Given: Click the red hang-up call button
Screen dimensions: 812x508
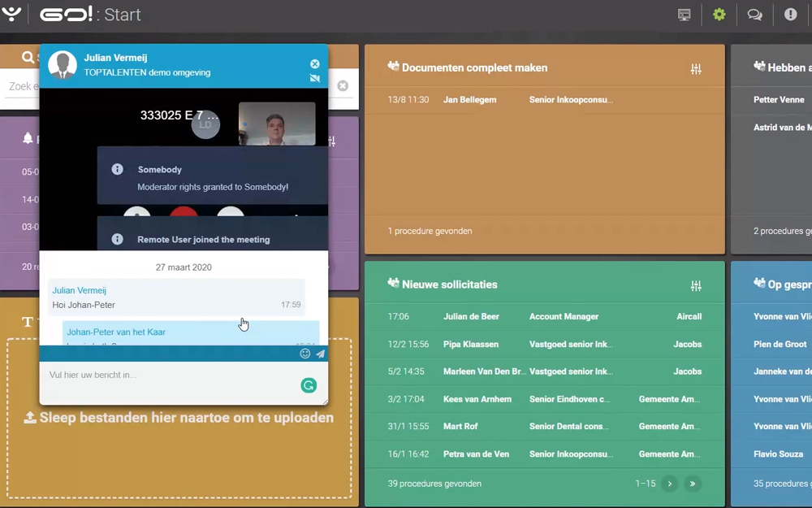Looking at the screenshot, I should [184, 211].
